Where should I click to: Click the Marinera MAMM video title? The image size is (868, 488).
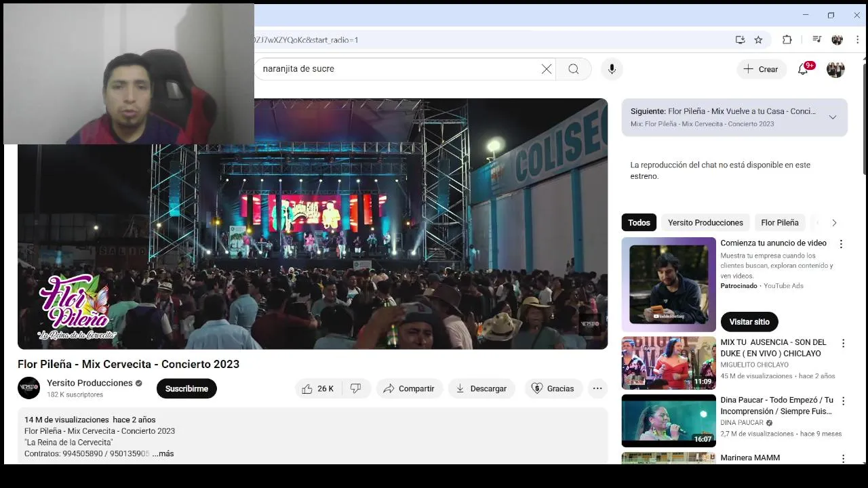coord(750,458)
